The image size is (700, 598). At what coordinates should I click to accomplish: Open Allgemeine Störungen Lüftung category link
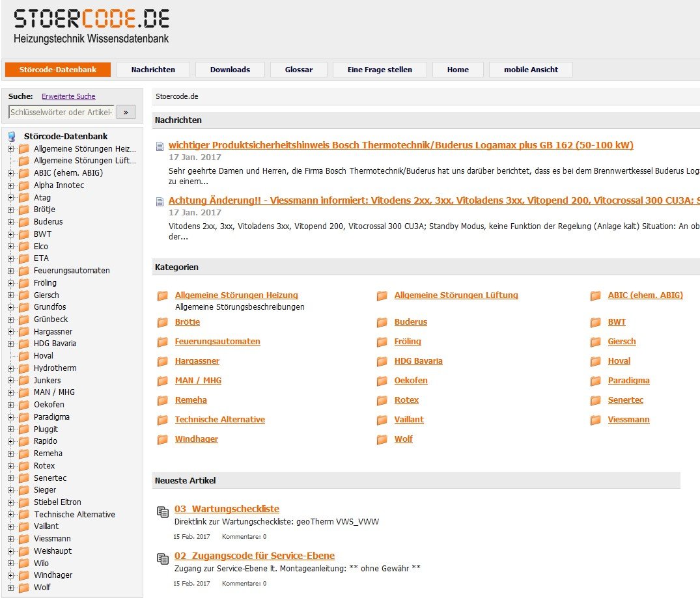(x=456, y=295)
